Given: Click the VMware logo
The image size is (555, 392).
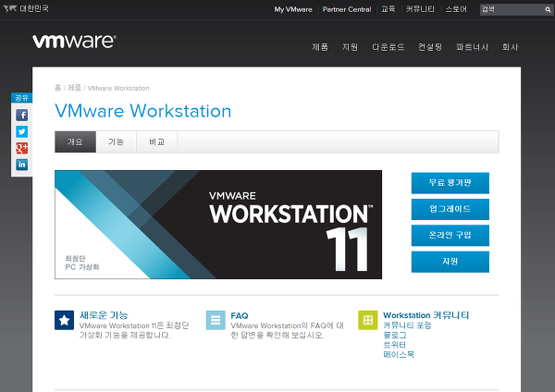Looking at the screenshot, I should click(x=74, y=42).
